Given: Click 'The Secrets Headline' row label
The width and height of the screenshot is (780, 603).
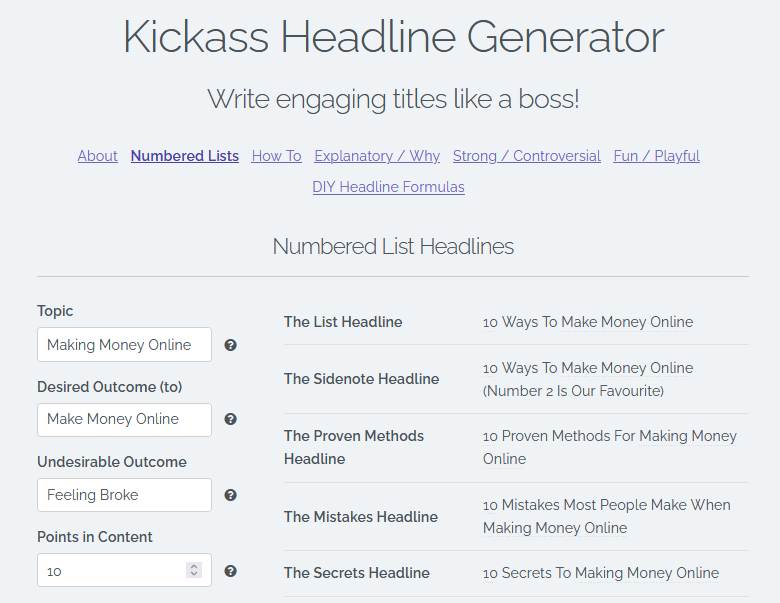Looking at the screenshot, I should pos(357,573).
